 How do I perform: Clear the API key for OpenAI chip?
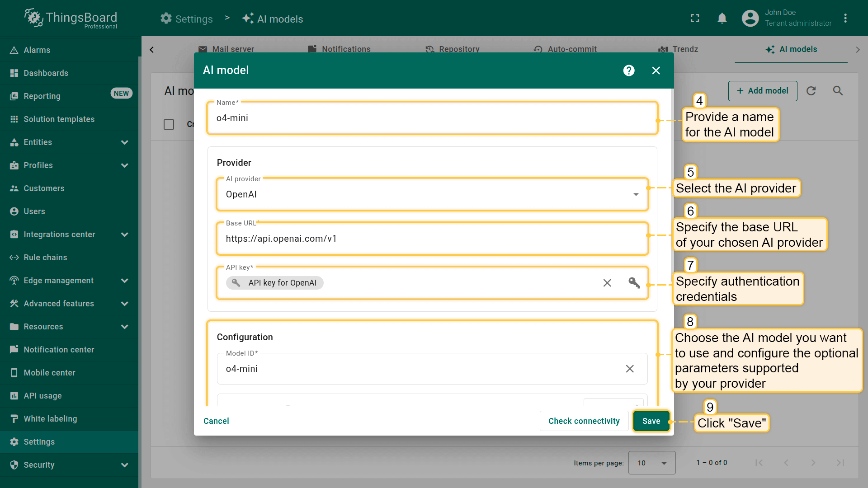[x=607, y=283]
